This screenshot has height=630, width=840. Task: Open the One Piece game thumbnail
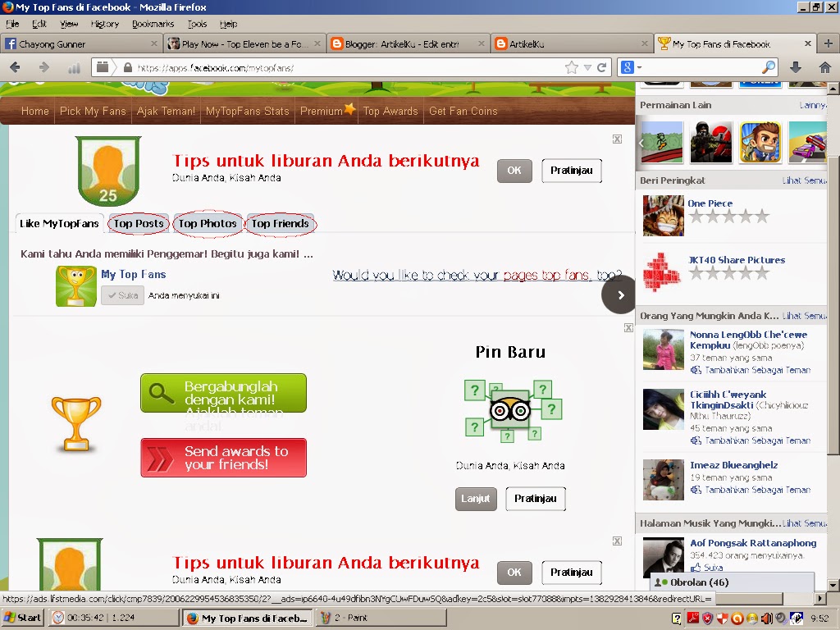(x=663, y=216)
